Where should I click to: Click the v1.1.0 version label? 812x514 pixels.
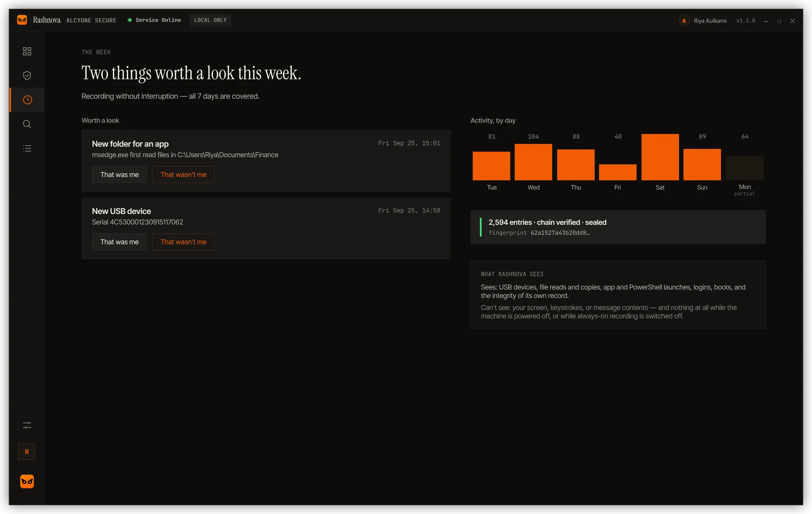[746, 21]
